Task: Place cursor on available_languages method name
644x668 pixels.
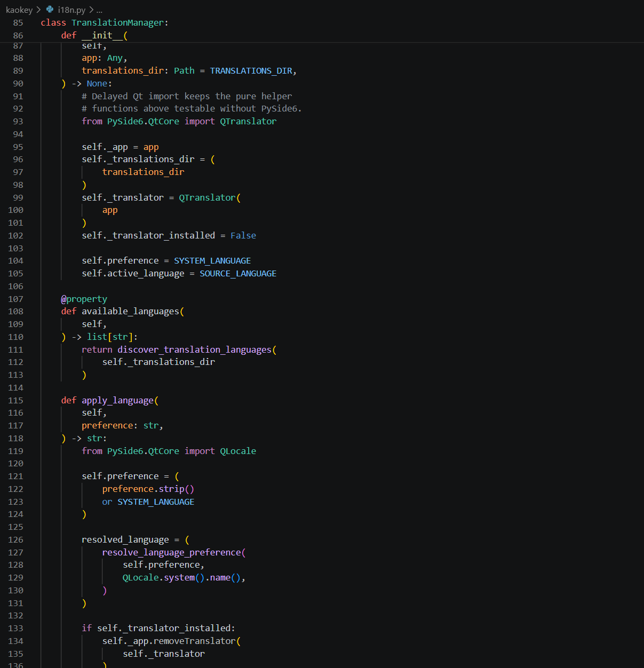Action: 131,311
